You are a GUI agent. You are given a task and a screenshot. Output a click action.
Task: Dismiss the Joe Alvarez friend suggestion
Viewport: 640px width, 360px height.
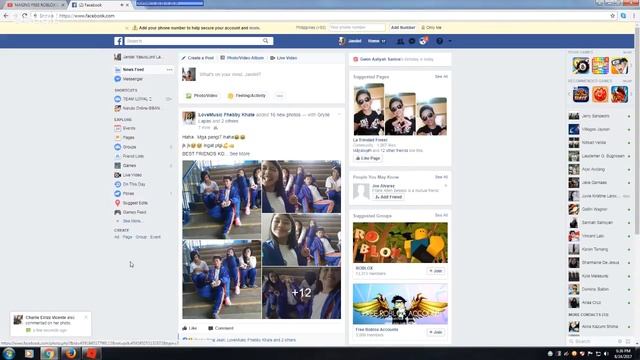click(x=446, y=186)
